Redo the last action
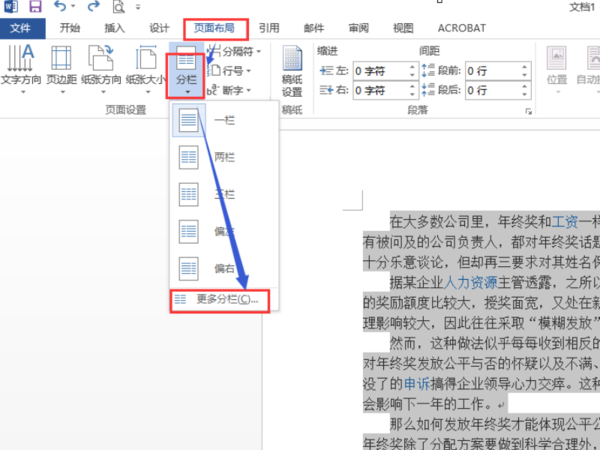Image resolution: width=600 pixels, height=450 pixels. click(93, 5)
